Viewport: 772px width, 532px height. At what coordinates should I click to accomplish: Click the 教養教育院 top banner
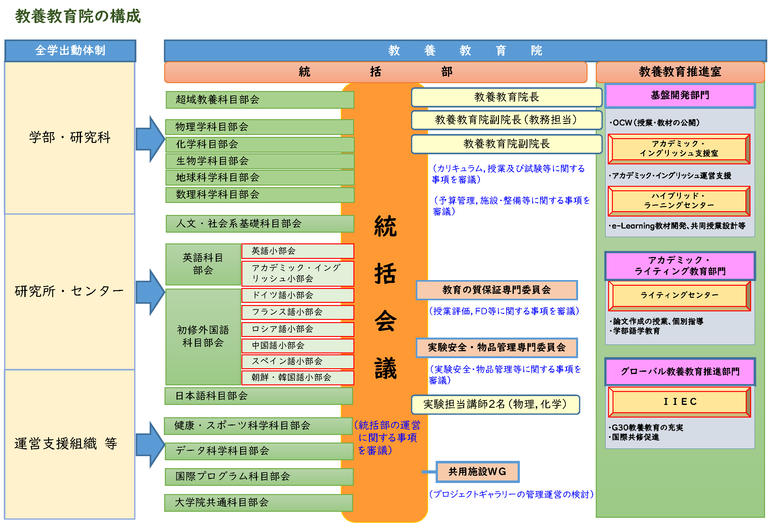(465, 51)
